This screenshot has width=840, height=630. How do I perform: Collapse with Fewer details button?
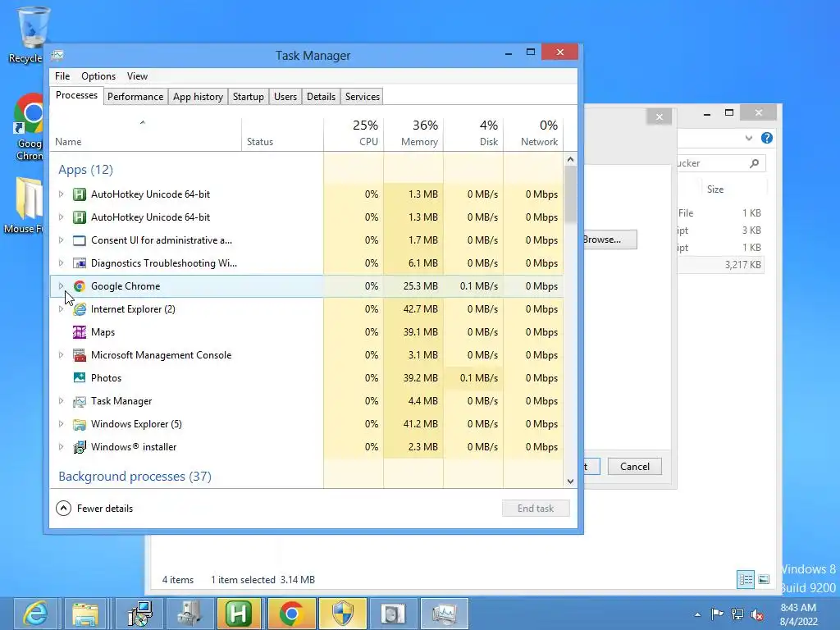(94, 509)
